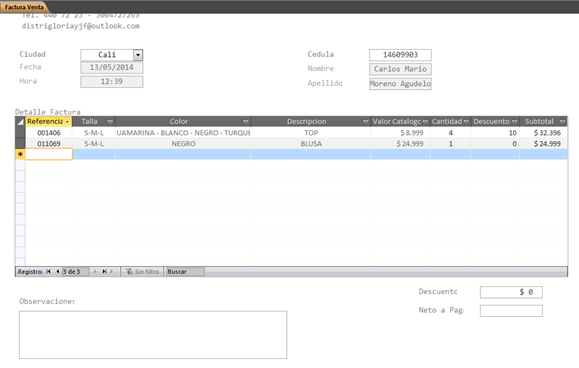
Task: Click the Buscar search box
Action: (x=185, y=272)
